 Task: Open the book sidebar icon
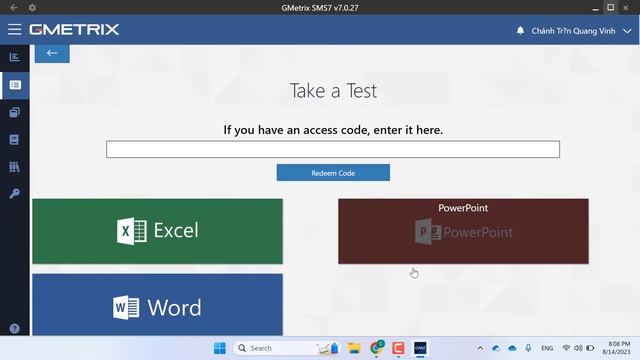point(14,140)
